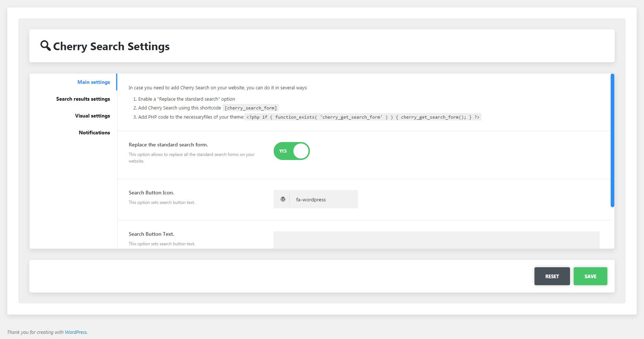Click the Cherry Search Settings page title
This screenshot has height=339, width=644.
pyautogui.click(x=111, y=46)
